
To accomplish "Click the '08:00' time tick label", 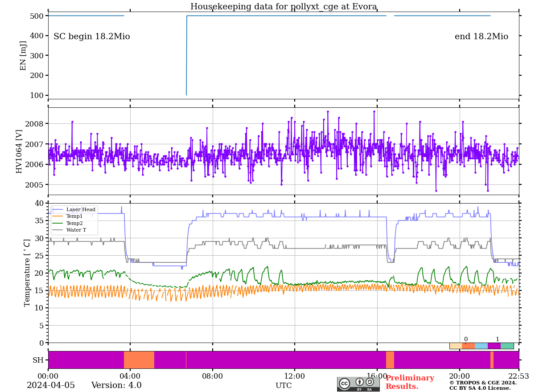I will coord(213,376).
